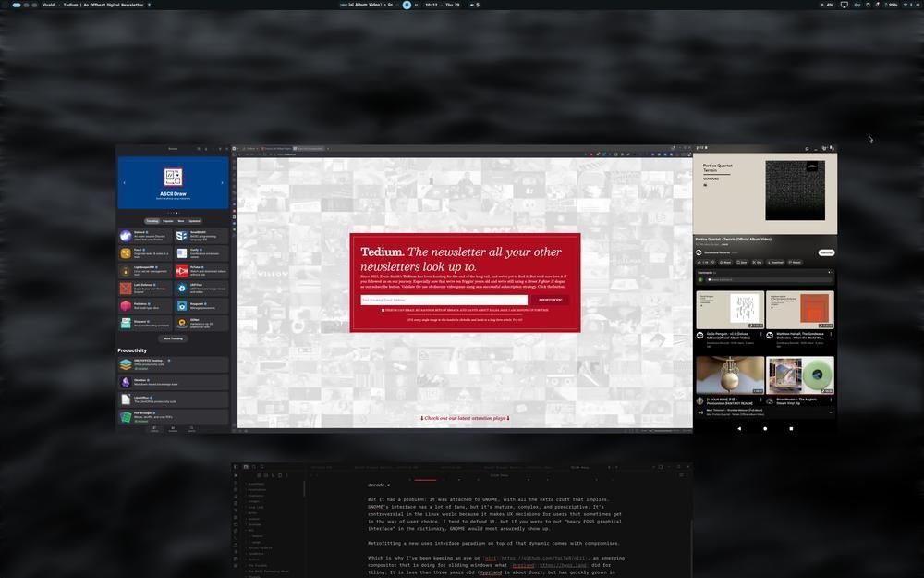This screenshot has width=924, height=578.
Task: Click the Sign Up button on Tedium
Action: point(550,300)
